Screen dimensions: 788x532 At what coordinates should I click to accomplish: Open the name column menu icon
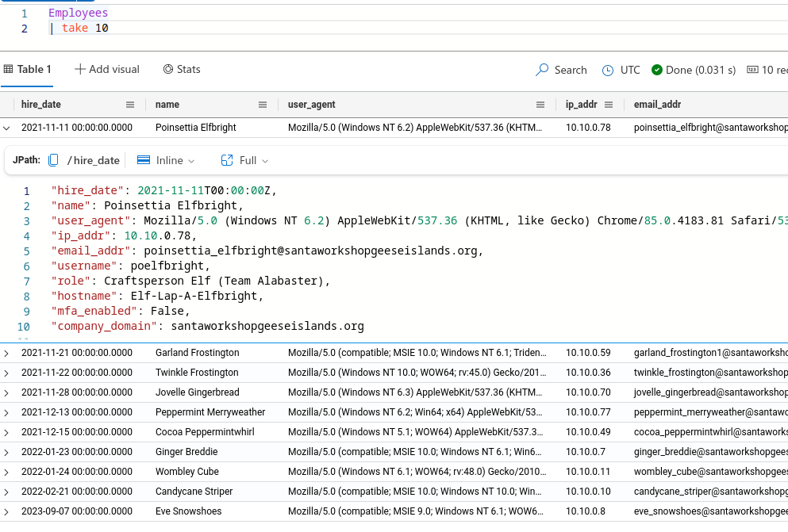pyautogui.click(x=263, y=105)
